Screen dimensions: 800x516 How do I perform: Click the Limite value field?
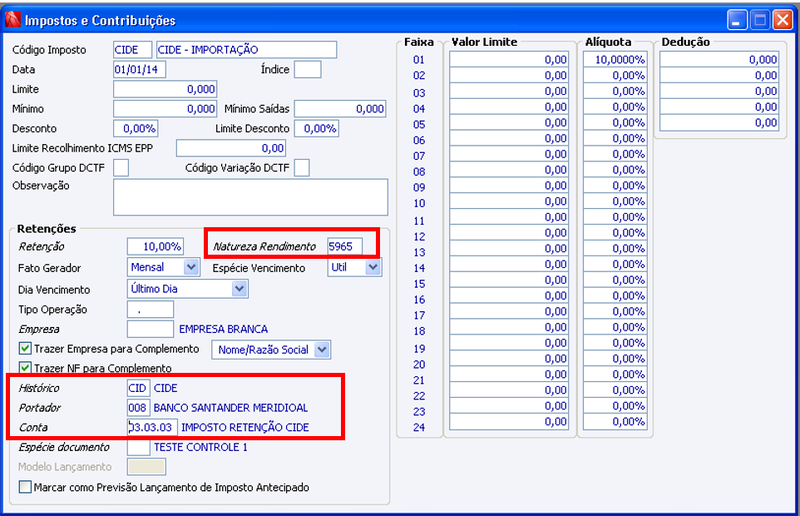tap(165, 89)
